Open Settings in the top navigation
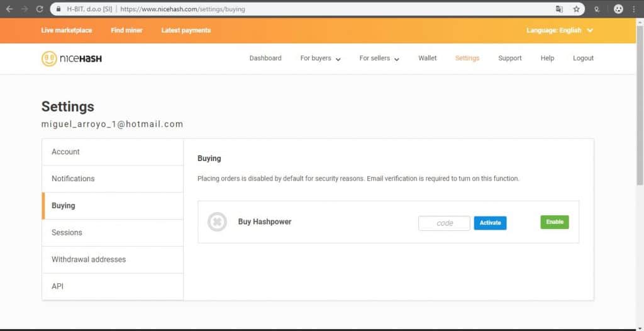 tap(467, 58)
